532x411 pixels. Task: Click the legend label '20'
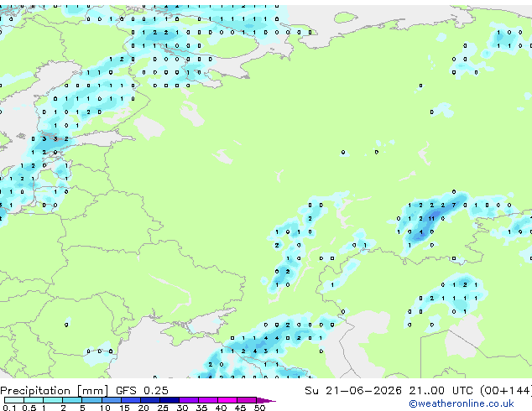coord(143,408)
